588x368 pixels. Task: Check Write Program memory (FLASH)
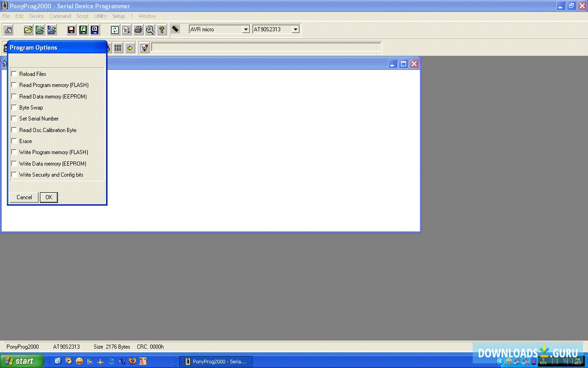point(14,152)
